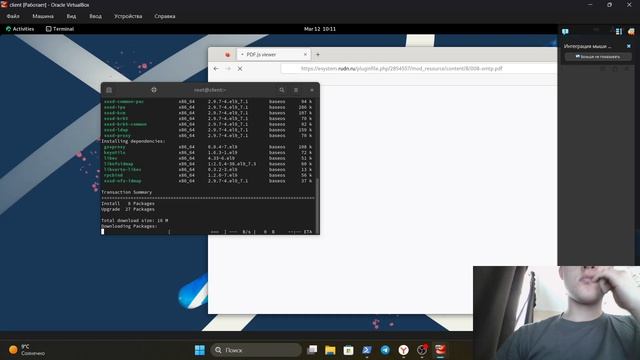Click the Windows taskbar search box

point(256,350)
